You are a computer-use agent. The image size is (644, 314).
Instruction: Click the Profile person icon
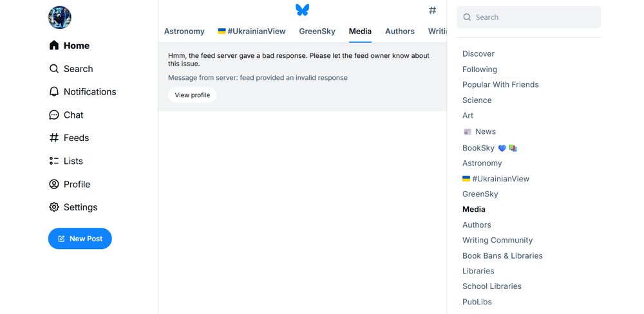(54, 184)
